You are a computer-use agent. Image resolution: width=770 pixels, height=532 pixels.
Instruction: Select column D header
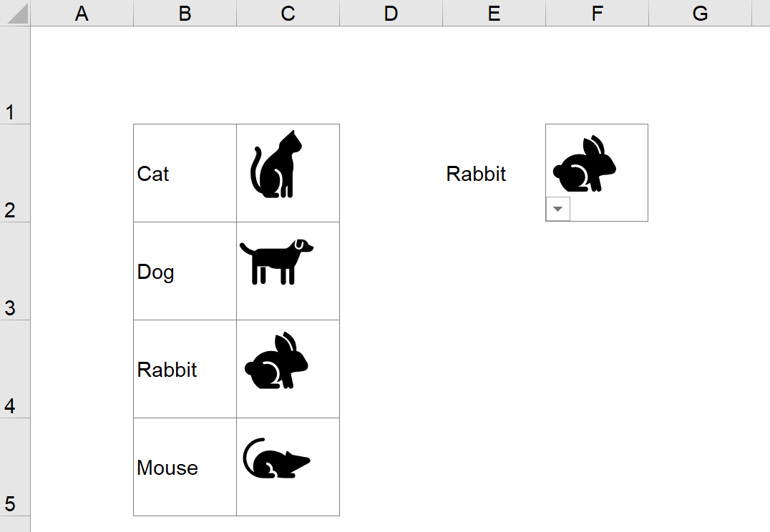point(391,13)
